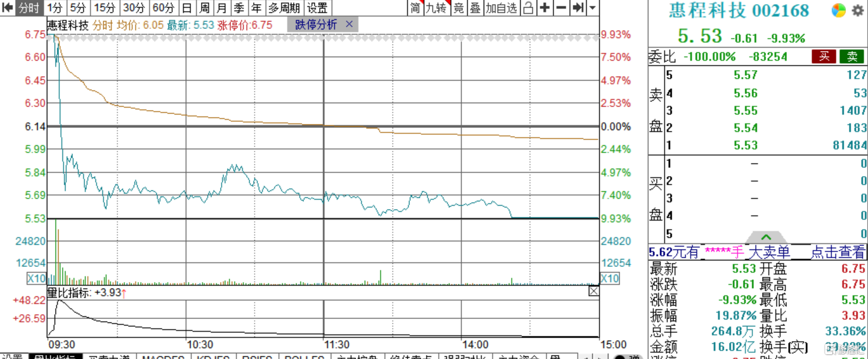Image resolution: width=868 pixels, height=359 pixels.
Task: Click the red 买 buy button
Action: (x=823, y=56)
